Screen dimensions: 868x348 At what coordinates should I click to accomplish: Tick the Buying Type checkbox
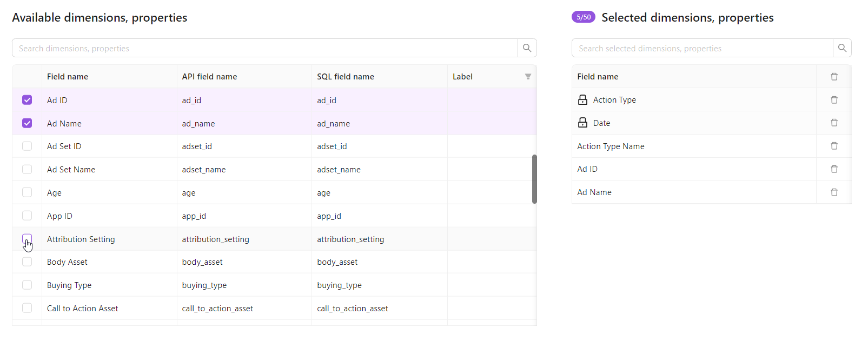(x=27, y=285)
